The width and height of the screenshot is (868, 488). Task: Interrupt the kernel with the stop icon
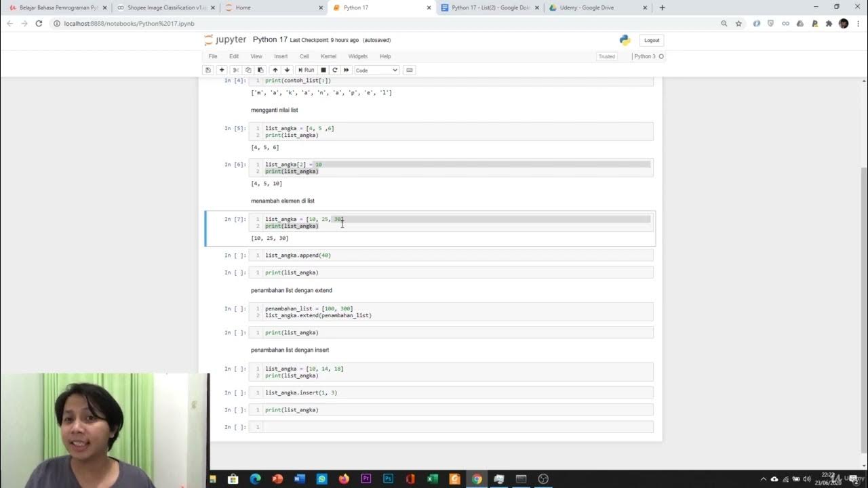pos(323,70)
